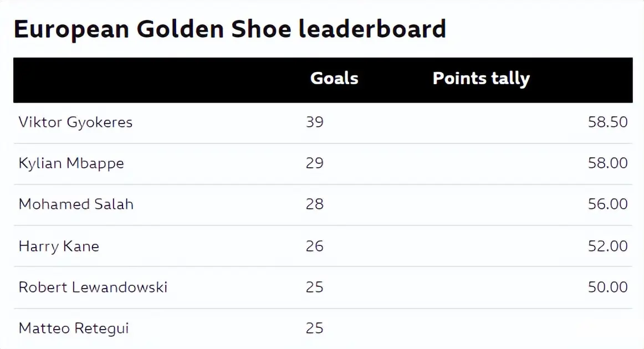The image size is (644, 349).
Task: Select Gyokeres' goals value 39
Action: pyautogui.click(x=315, y=122)
